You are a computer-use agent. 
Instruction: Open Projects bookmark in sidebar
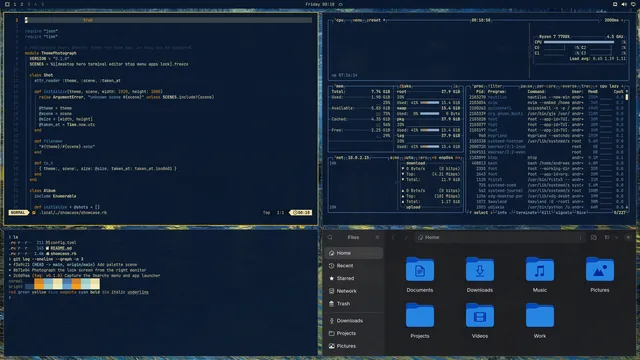point(354,333)
